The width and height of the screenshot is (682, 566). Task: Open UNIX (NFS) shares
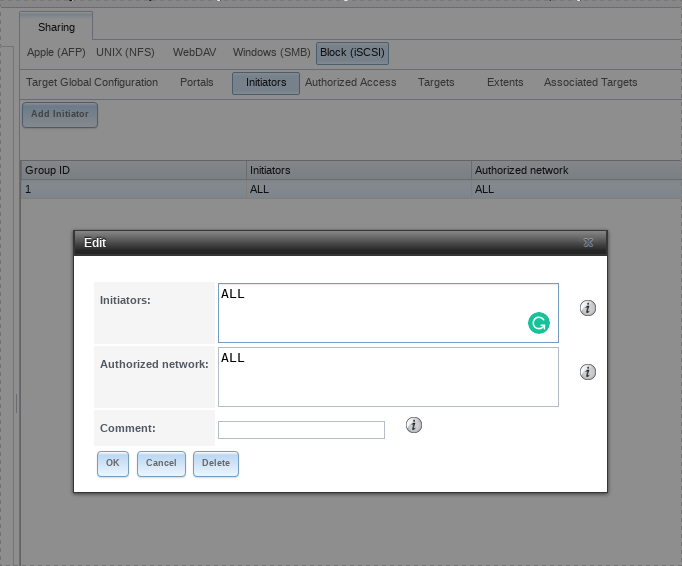[125, 52]
